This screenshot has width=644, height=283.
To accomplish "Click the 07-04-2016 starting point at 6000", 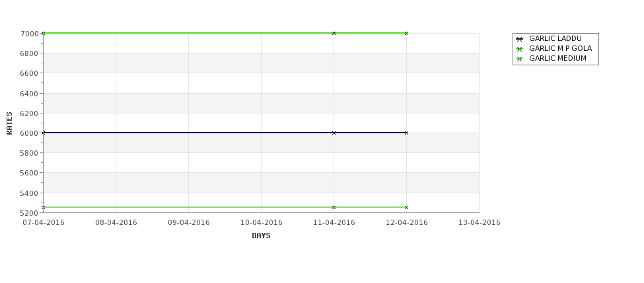I will 43,133.
